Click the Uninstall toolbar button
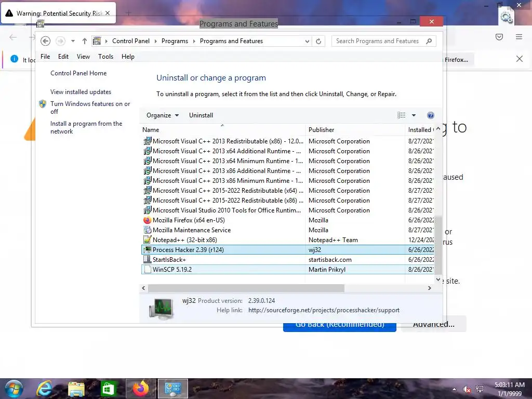 point(201,115)
